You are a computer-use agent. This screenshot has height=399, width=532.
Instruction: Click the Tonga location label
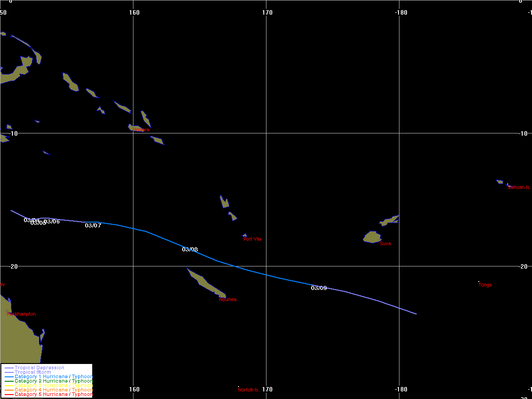coord(485,285)
